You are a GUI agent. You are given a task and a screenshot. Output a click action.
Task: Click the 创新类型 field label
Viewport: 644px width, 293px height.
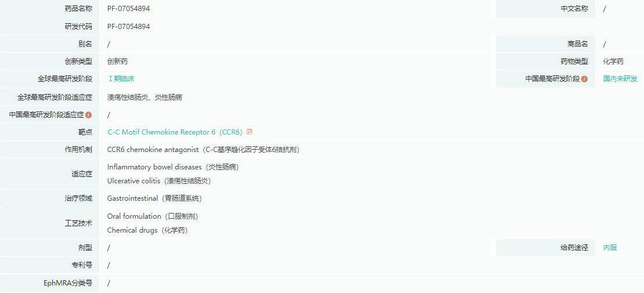pyautogui.click(x=78, y=62)
